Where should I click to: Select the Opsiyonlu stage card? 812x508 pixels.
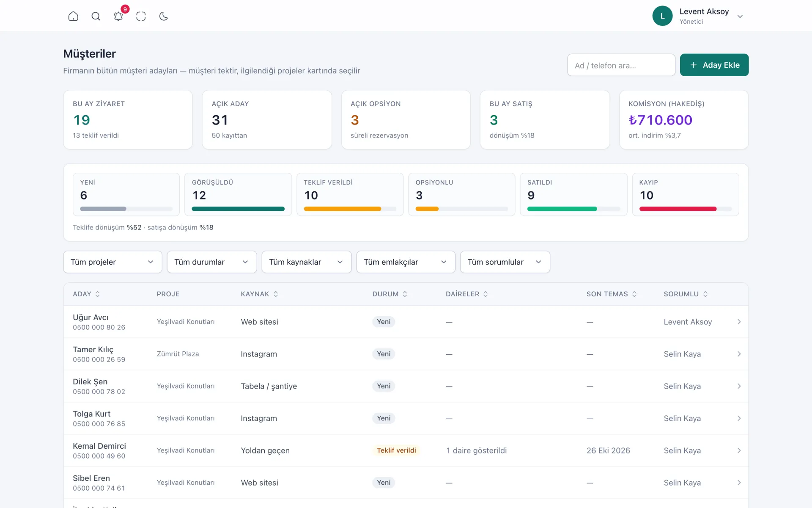tap(461, 194)
